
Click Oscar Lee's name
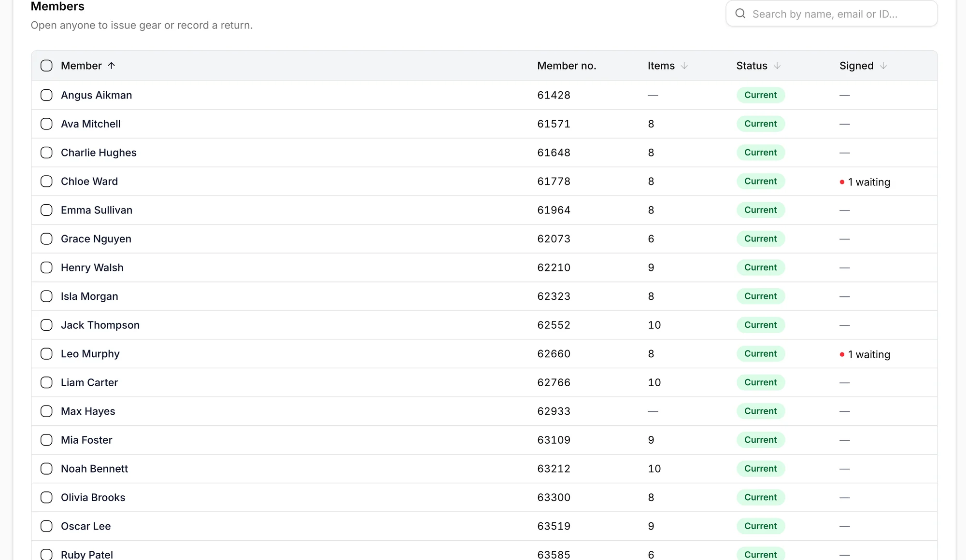tap(86, 526)
